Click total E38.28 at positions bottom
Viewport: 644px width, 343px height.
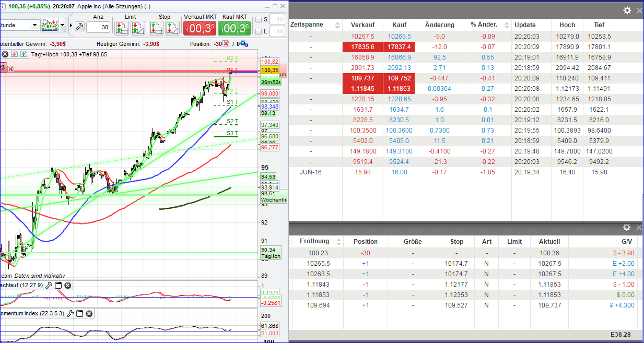click(x=621, y=334)
